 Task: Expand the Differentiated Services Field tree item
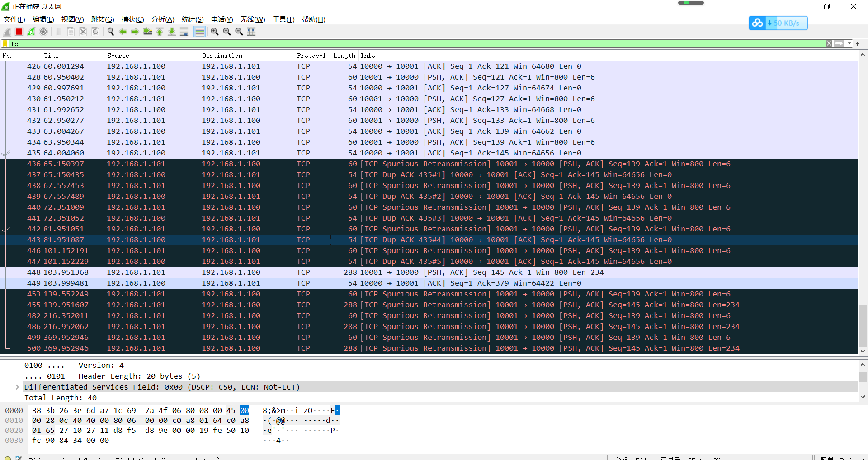pyautogui.click(x=17, y=387)
